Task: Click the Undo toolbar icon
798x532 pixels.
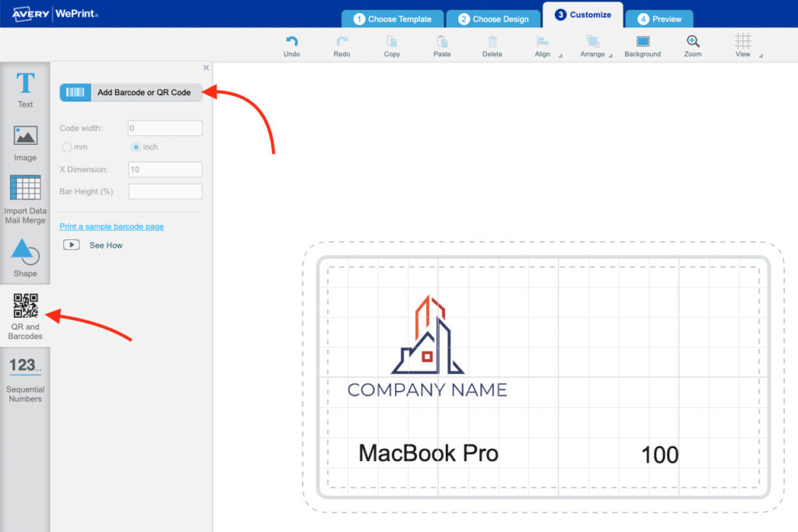Action: coord(291,46)
